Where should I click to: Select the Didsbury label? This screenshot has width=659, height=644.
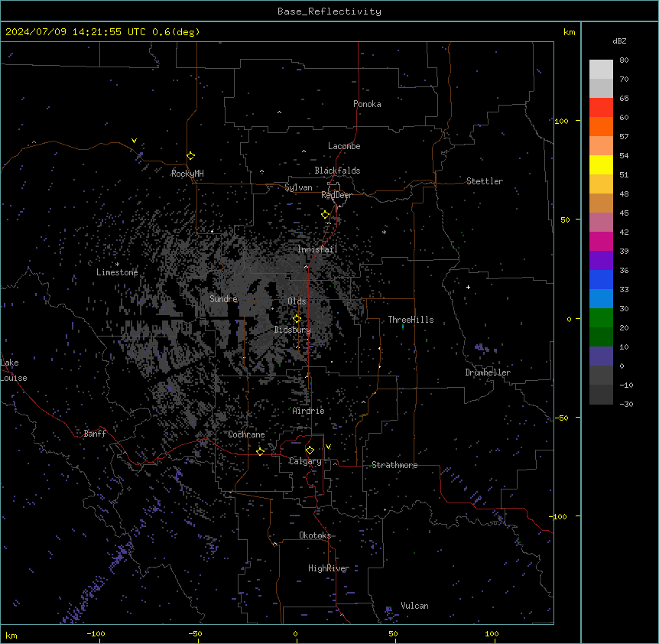coord(293,330)
